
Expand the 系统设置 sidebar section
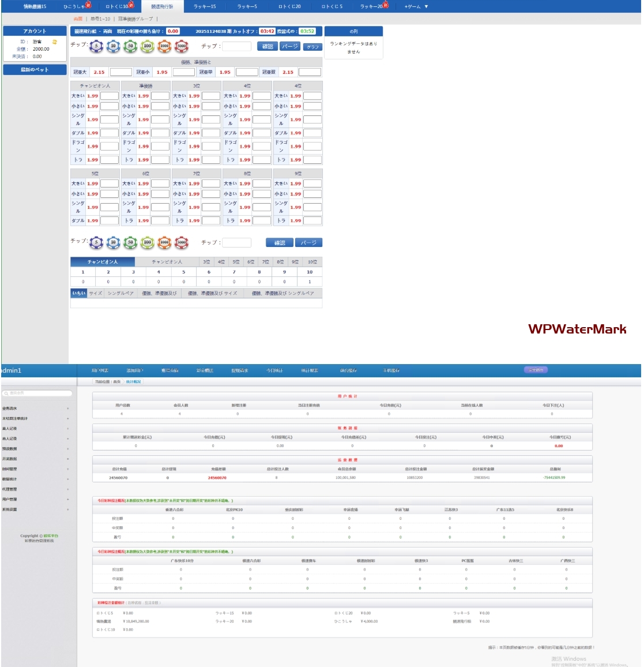[x=35, y=509]
